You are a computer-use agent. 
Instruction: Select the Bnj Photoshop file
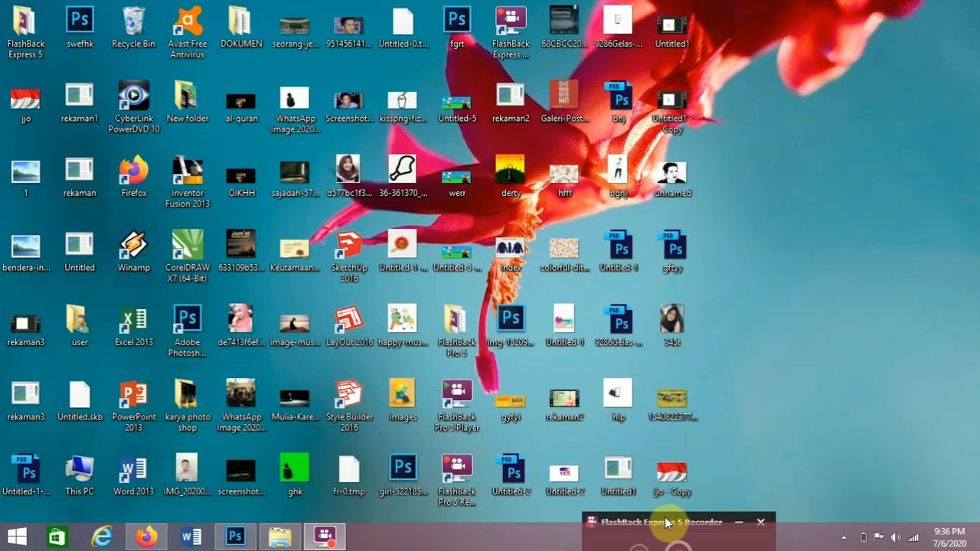619,102
